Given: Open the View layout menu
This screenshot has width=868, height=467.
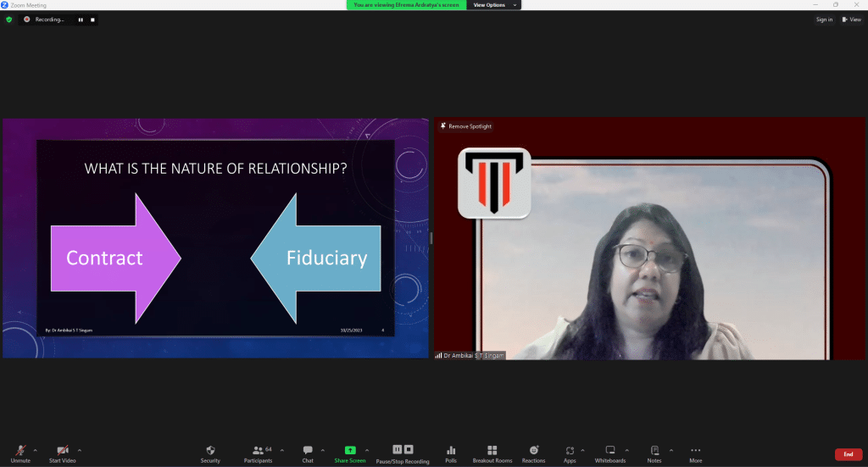Looking at the screenshot, I should click(x=850, y=19).
